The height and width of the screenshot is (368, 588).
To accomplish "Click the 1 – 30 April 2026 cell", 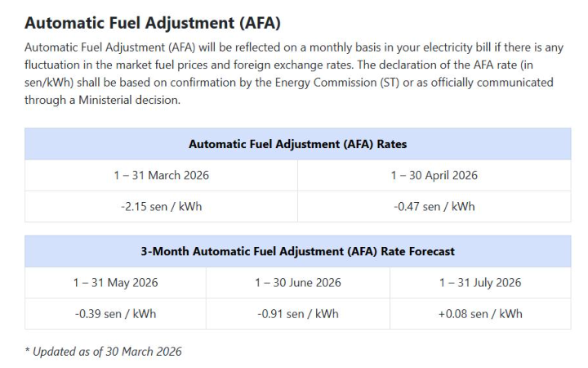I will click(434, 175).
